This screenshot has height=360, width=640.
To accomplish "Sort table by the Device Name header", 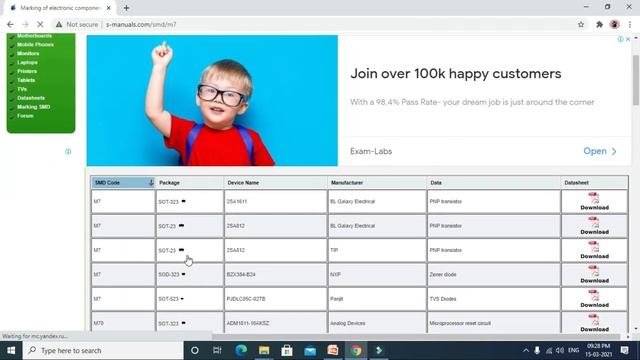I will 276,183.
